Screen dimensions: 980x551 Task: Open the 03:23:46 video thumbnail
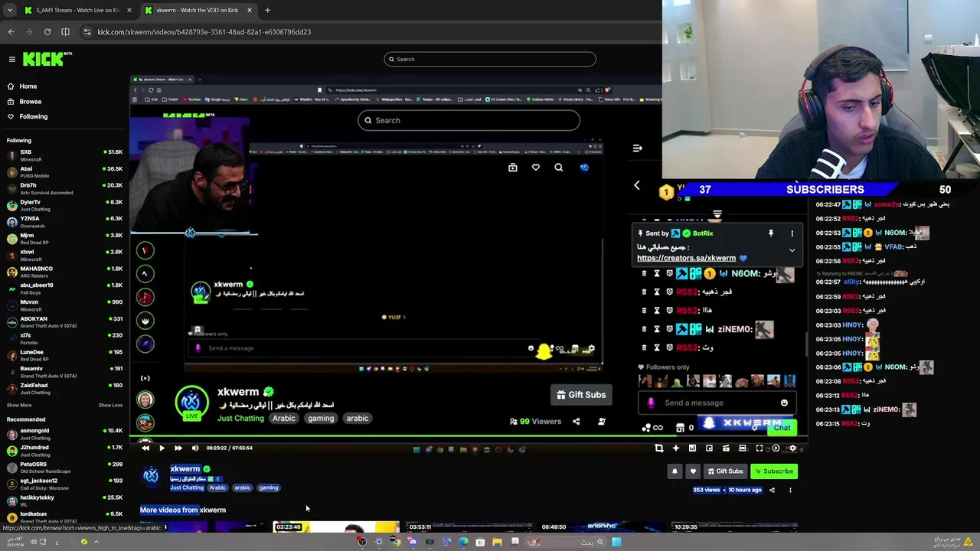click(x=337, y=527)
